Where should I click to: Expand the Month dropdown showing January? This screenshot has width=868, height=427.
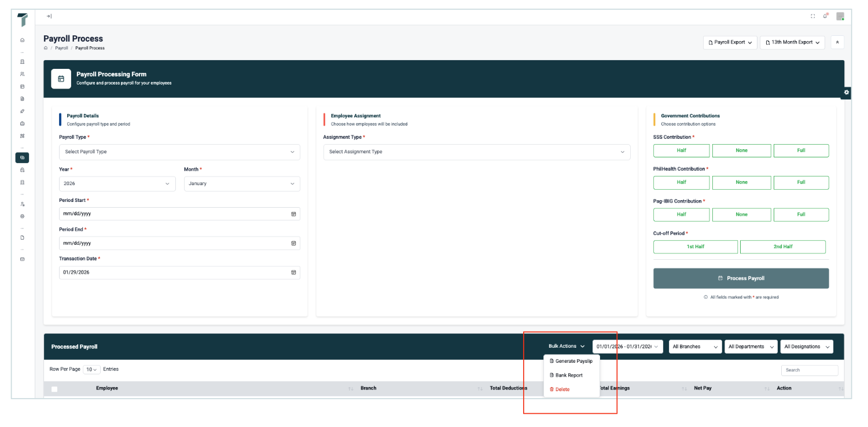[242, 184]
